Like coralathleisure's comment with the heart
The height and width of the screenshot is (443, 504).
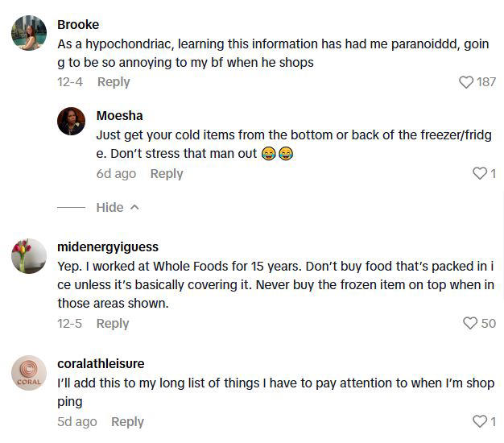click(479, 421)
